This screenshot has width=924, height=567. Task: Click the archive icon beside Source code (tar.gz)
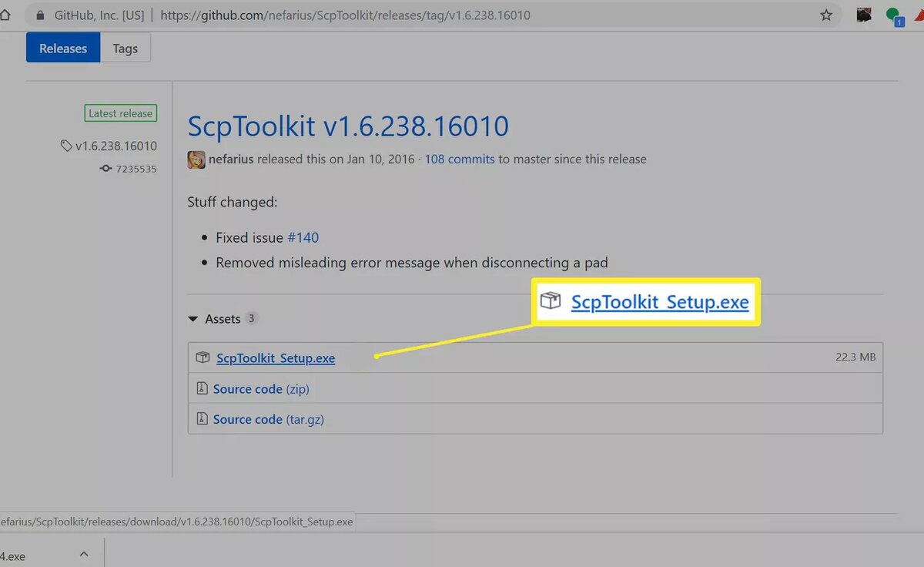pyautogui.click(x=202, y=418)
